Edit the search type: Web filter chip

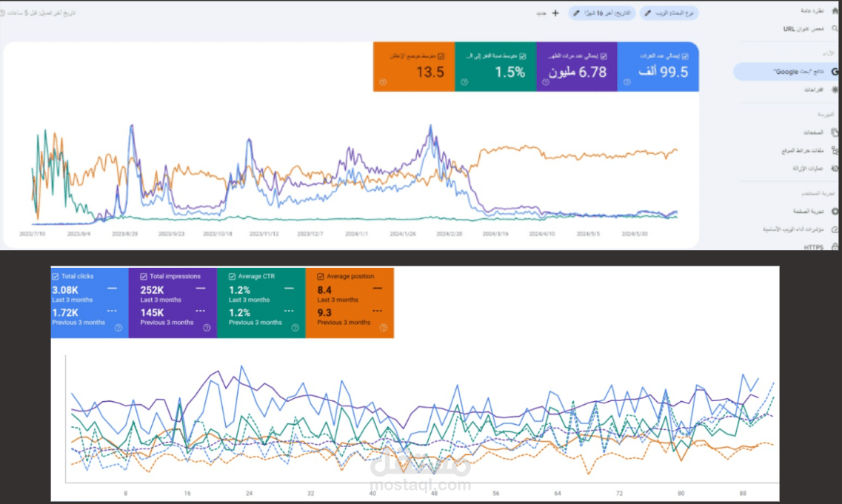tap(669, 13)
